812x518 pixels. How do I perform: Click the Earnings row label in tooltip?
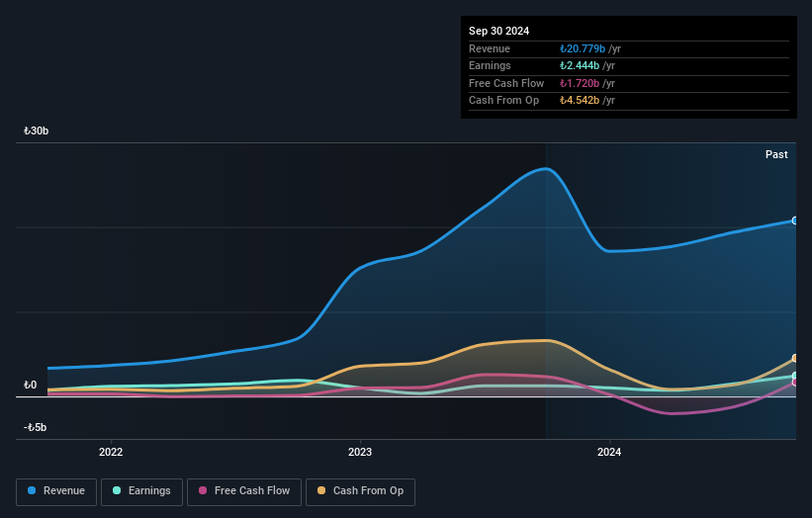(x=490, y=65)
